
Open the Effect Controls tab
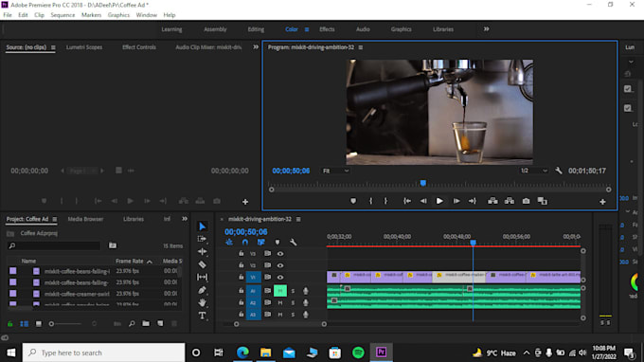point(139,47)
